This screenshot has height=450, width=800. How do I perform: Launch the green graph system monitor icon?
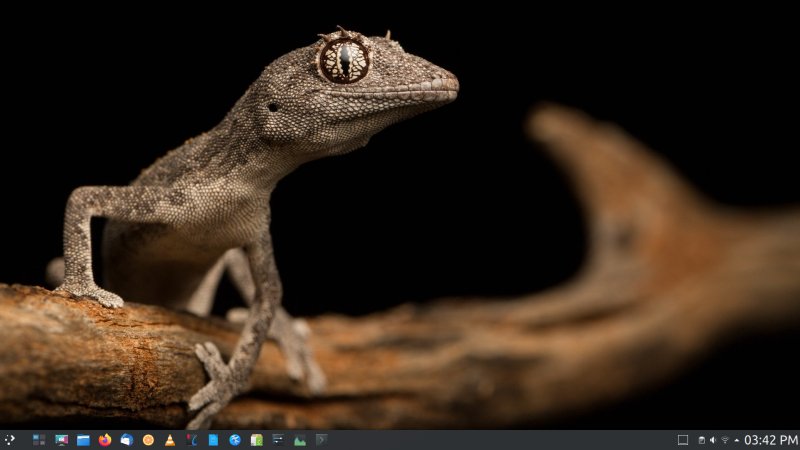[300, 440]
